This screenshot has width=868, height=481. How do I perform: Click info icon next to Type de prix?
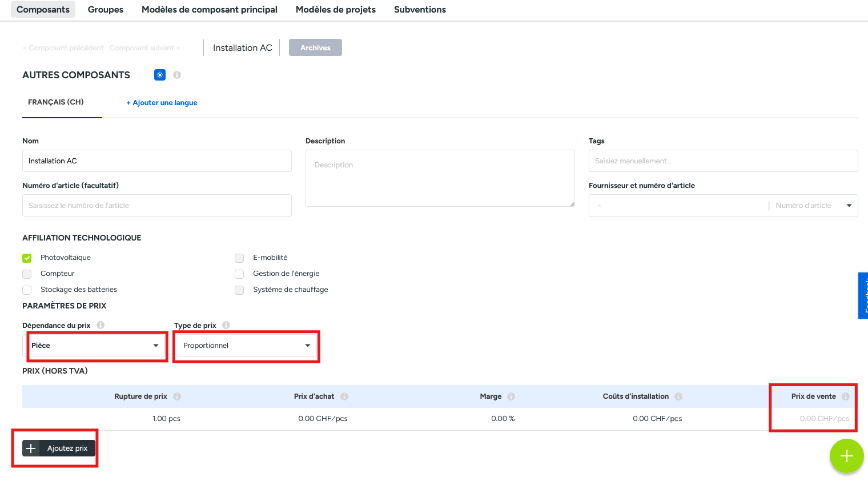pos(226,325)
